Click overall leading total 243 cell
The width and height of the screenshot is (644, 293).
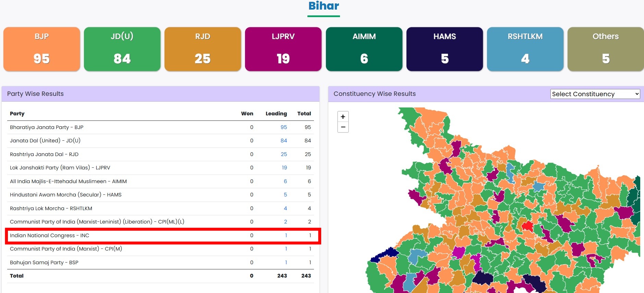(x=282, y=276)
